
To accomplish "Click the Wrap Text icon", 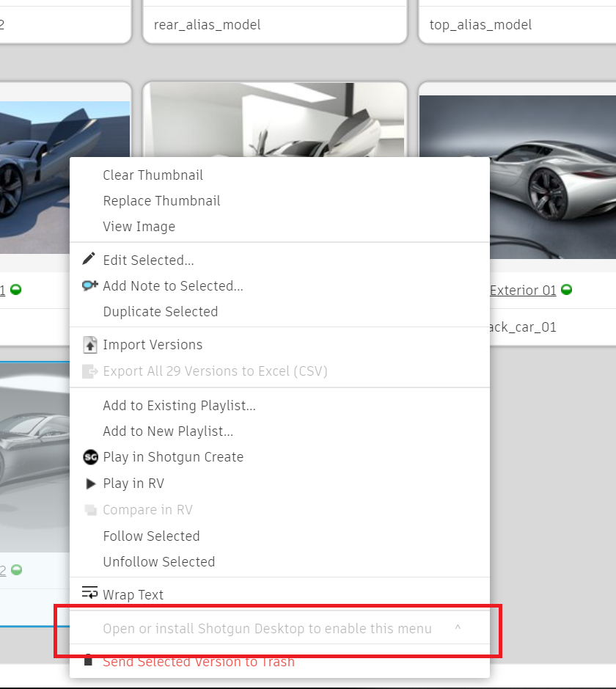I will [x=90, y=593].
